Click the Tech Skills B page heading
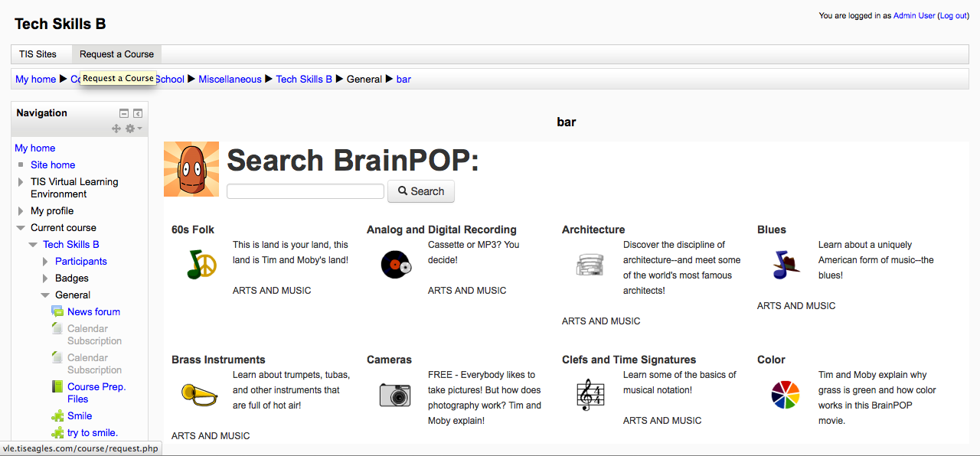Screen dimensions: 980x456 click(60, 24)
